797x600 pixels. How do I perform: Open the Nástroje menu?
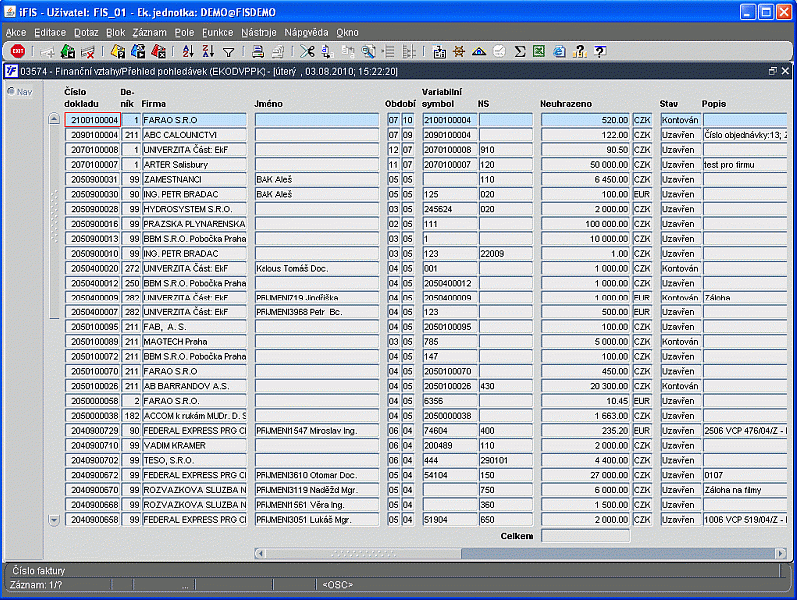point(259,33)
